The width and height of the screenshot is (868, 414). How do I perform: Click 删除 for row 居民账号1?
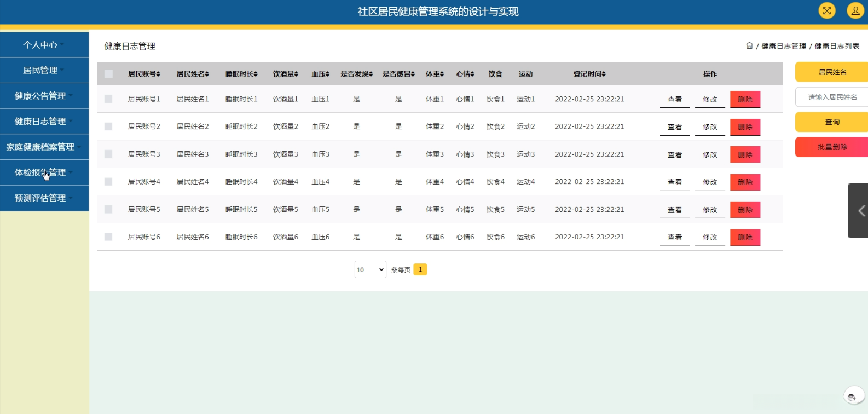[745, 100]
